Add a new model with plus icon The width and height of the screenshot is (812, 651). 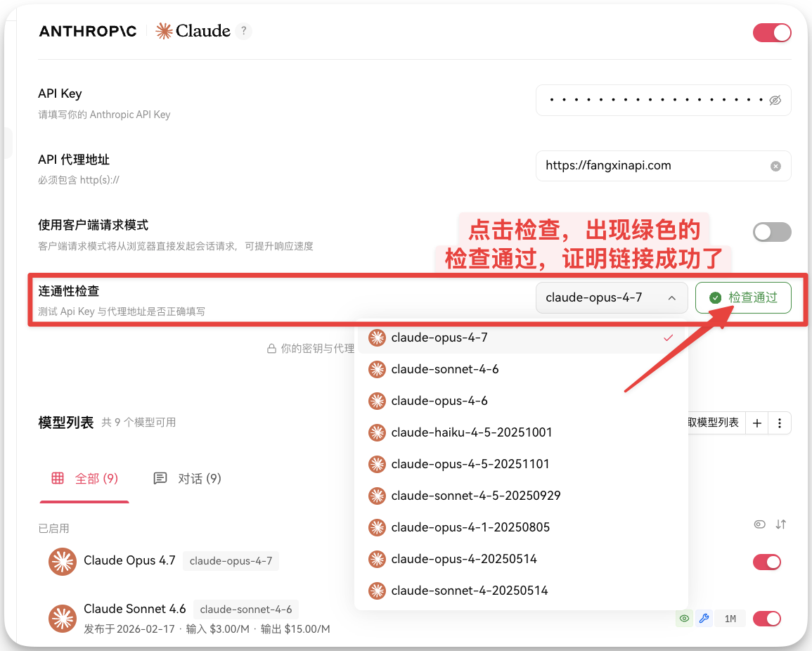coord(756,423)
